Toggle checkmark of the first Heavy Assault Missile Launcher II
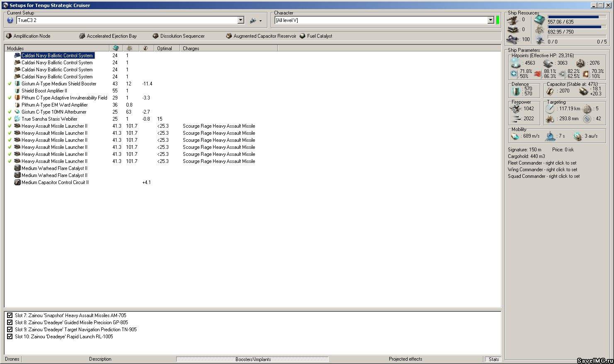This screenshot has height=364, width=614. tap(10, 126)
